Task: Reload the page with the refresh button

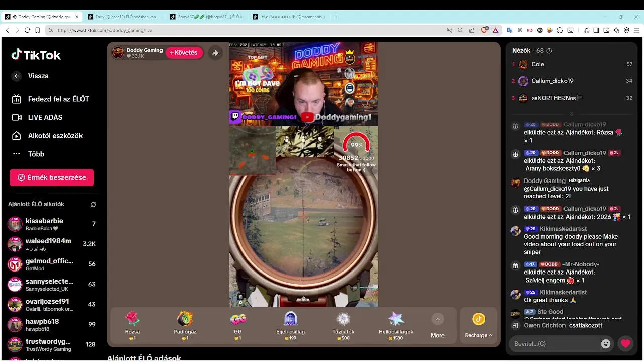Action: (x=27, y=30)
